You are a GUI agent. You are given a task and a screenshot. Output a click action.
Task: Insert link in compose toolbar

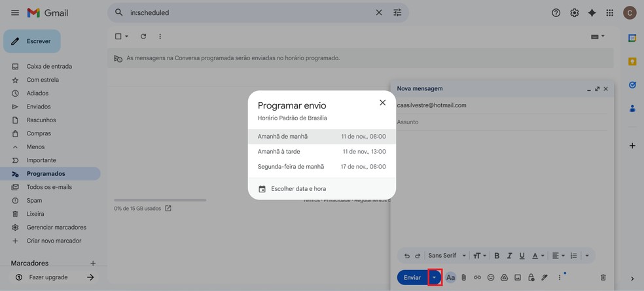coord(477,277)
